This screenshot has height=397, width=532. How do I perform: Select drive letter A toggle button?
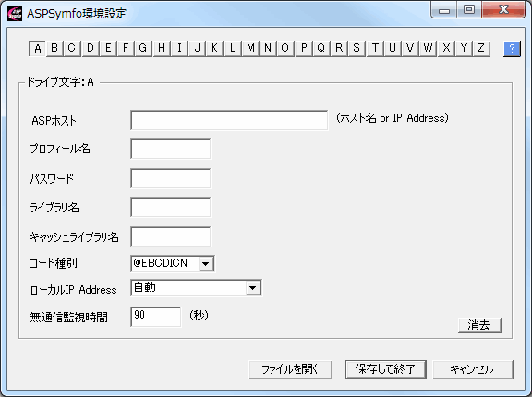tap(37, 49)
